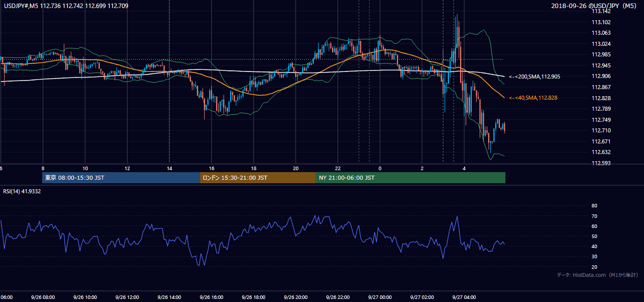Click the RSI scale value 80
The height and width of the screenshot is (302, 644).
coord(594,206)
